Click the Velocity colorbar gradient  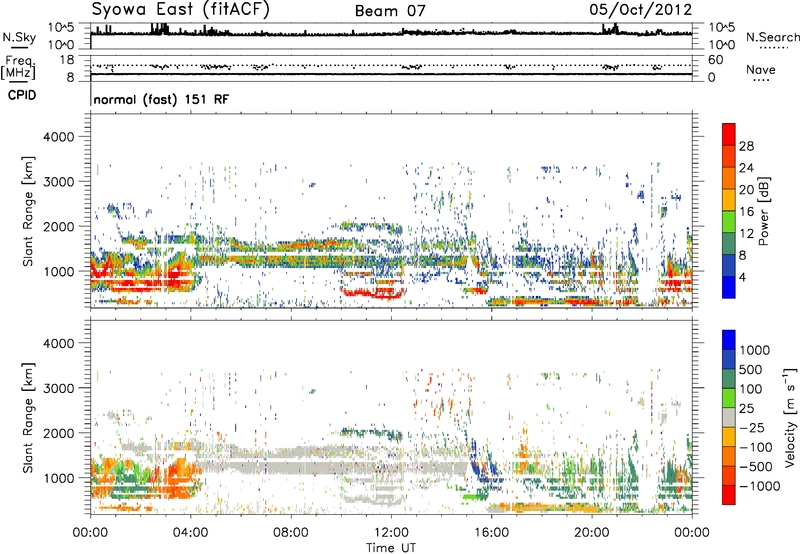pos(729,417)
